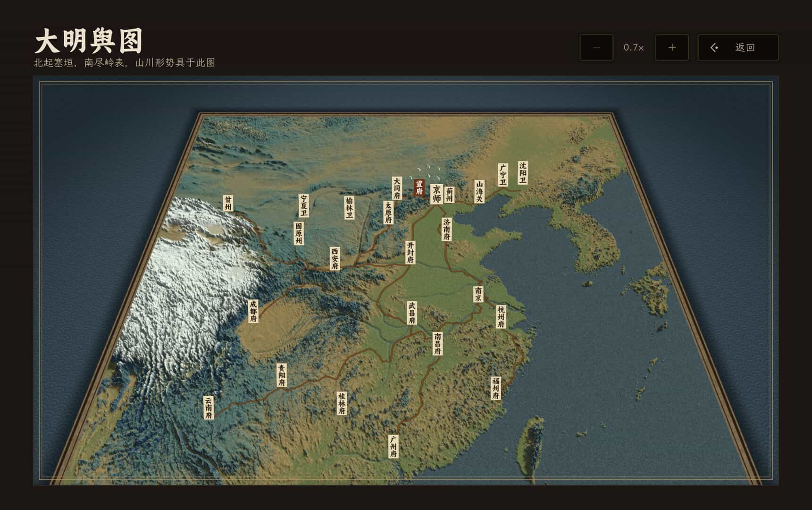Click the 返回 back button

tap(738, 47)
